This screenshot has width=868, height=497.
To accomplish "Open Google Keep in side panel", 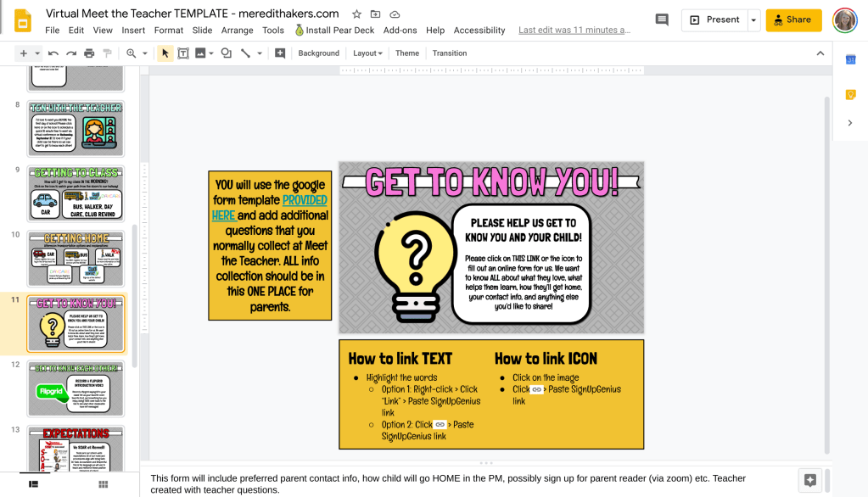I will tap(851, 94).
